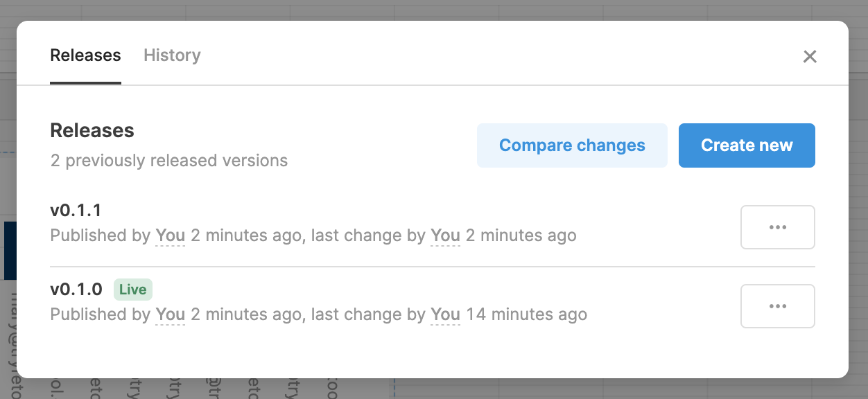Click the "2 previously released versions" subtitle
The width and height of the screenshot is (868, 399).
coord(168,161)
